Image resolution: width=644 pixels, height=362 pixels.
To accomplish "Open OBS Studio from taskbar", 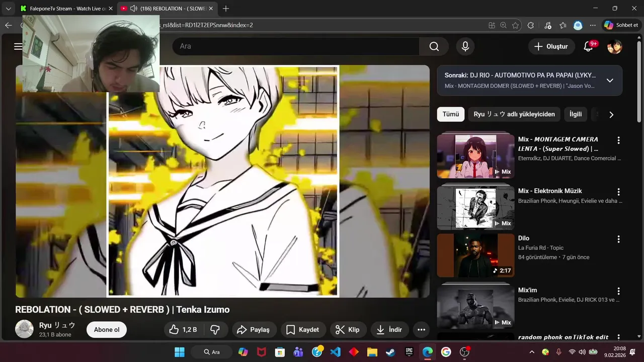I will pyautogui.click(x=464, y=352).
